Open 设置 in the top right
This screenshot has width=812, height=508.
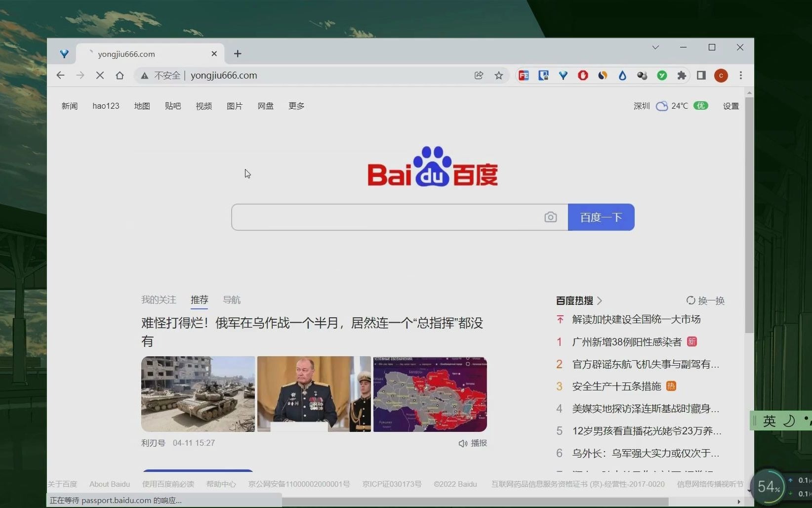731,106
